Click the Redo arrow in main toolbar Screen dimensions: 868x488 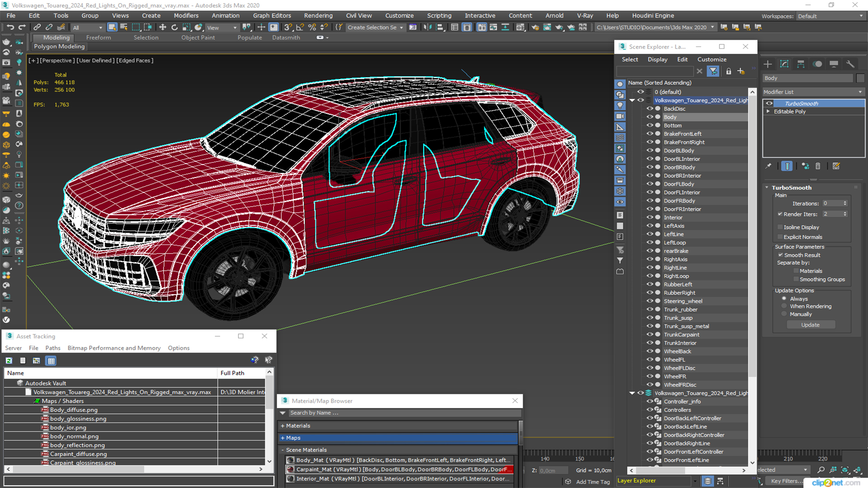[x=22, y=28]
